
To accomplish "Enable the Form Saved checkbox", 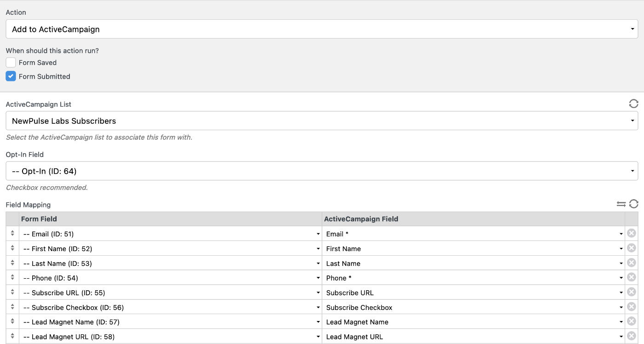I will pyautogui.click(x=11, y=63).
